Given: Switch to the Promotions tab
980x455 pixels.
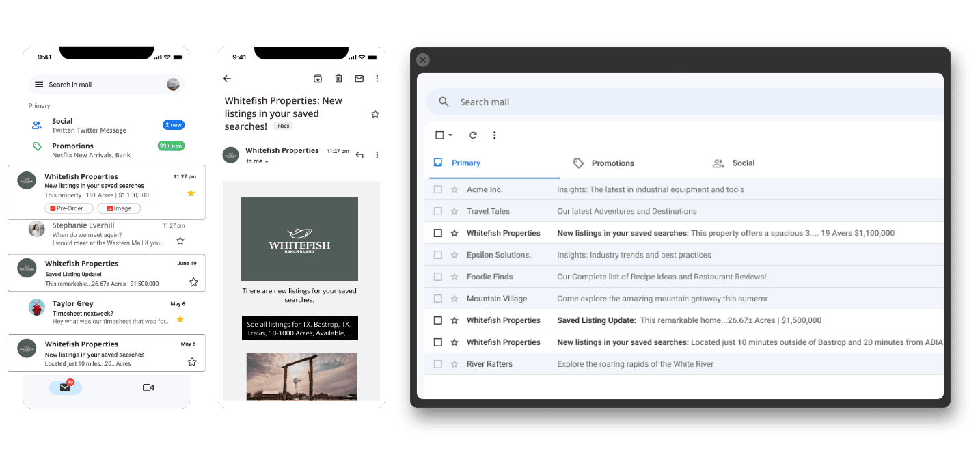Looking at the screenshot, I should (603, 163).
